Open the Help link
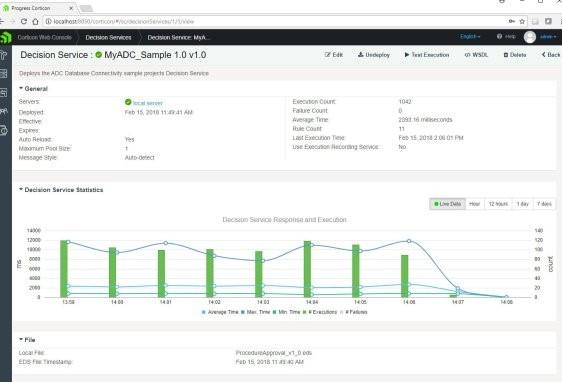The image size is (562, 382). point(506,37)
